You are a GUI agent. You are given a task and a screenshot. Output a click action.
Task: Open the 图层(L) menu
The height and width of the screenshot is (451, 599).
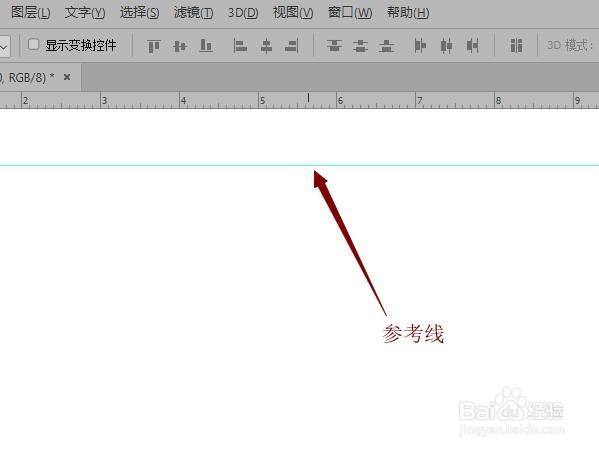pos(31,13)
